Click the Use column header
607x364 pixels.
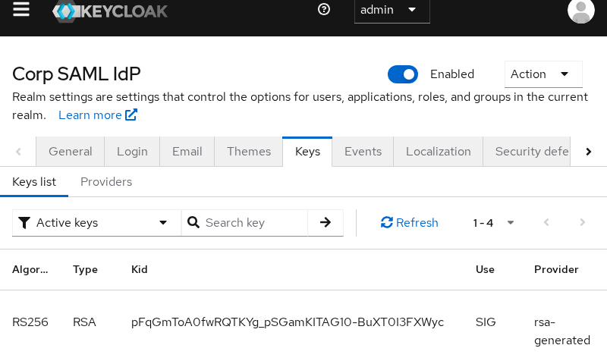(485, 270)
